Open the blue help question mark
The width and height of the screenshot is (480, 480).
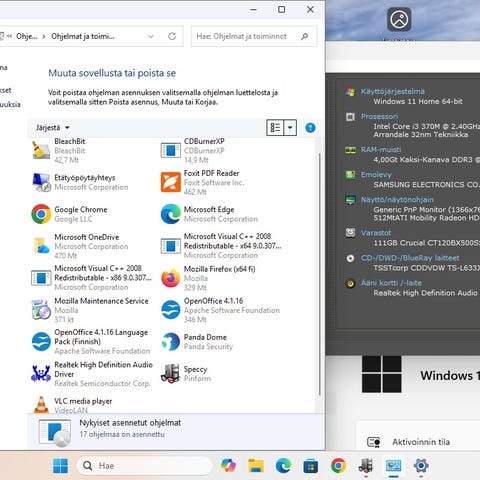[x=310, y=128]
